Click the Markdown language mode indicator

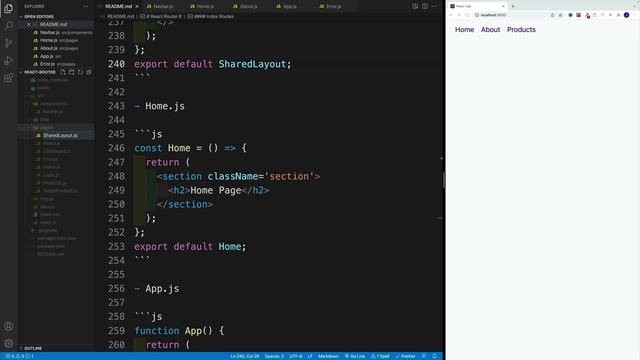pyautogui.click(x=328, y=356)
